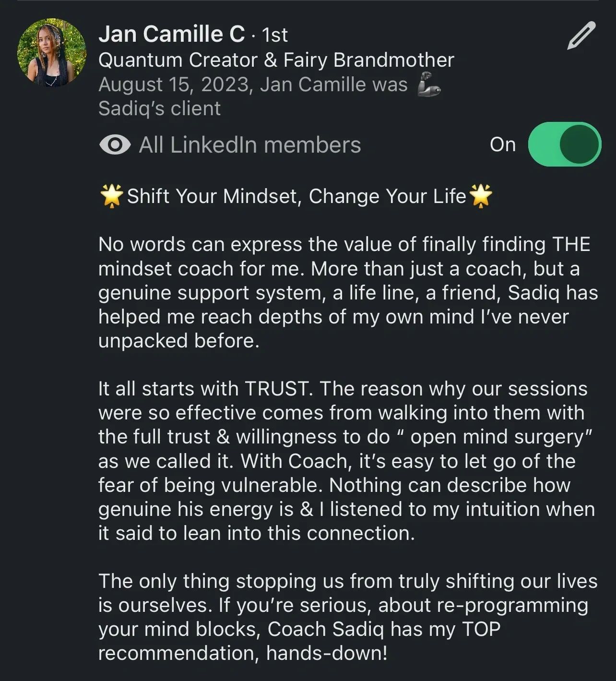Open Jan Camille C's profile photo
The height and width of the screenshot is (681, 616).
52,53
